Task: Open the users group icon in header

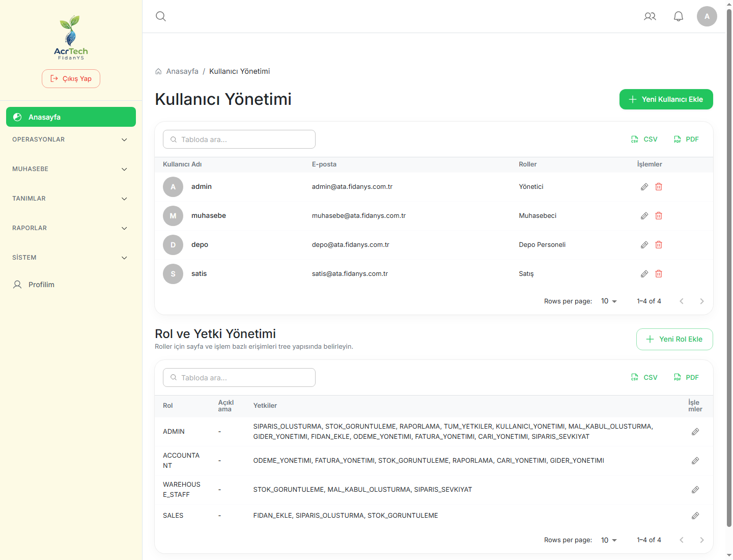Action: tap(650, 16)
